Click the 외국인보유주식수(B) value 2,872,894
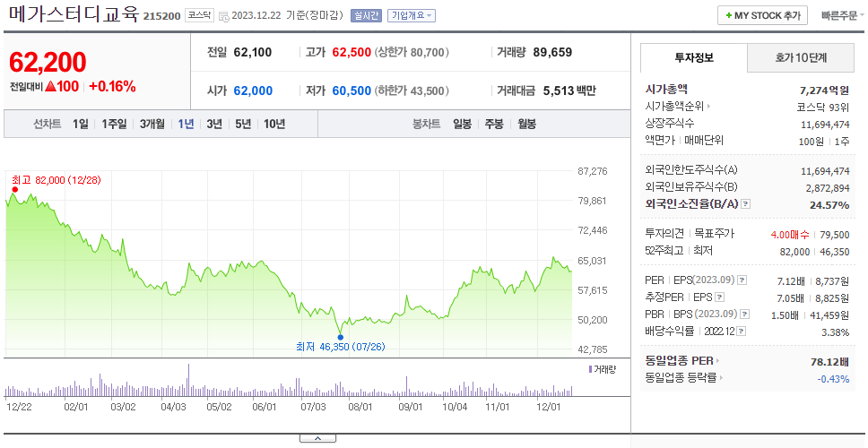Viewport: 868px width, 448px height. [827, 188]
